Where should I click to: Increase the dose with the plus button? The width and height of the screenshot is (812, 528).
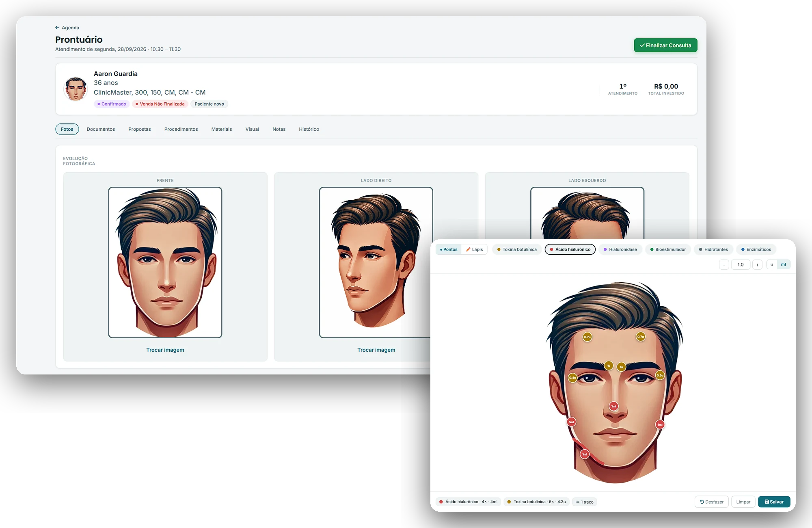coord(757,265)
